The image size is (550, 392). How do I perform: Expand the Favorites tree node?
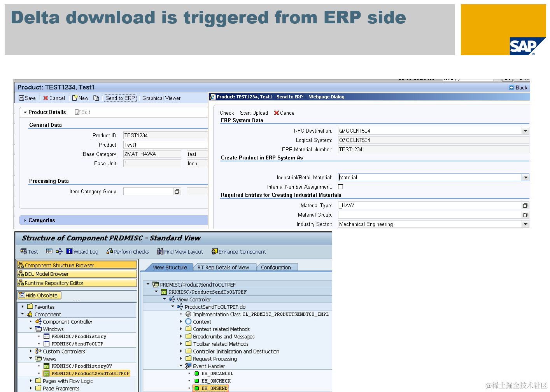point(23,306)
